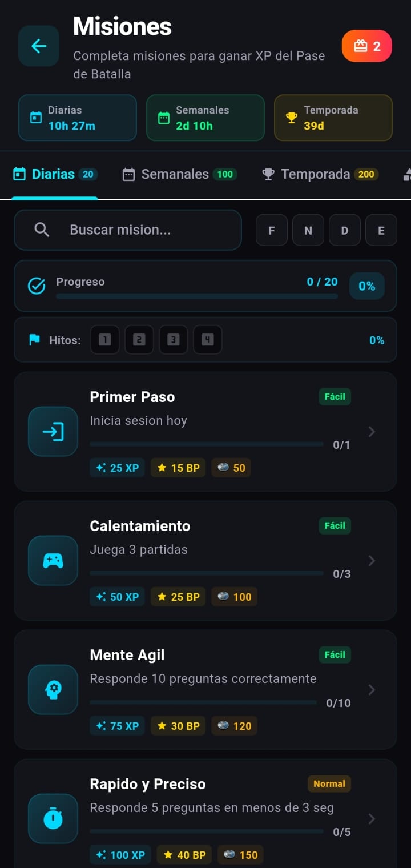Open the rewards gift badge showing 2
Viewport: 411px width, 868px height.
click(367, 46)
